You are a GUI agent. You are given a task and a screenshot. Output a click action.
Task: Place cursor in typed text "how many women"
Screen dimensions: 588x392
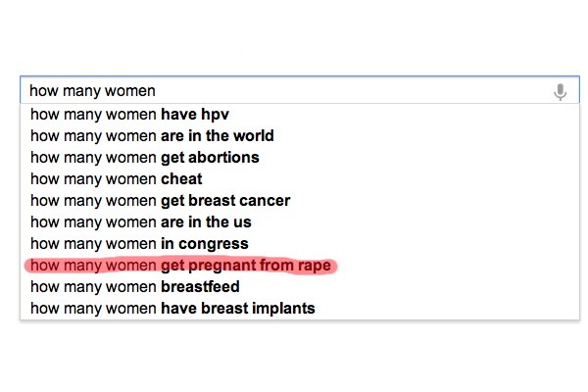click(x=93, y=91)
